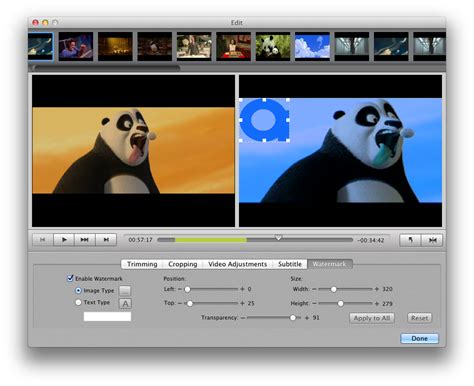Disable the Enable Watermark checkbox
This screenshot has width=474, height=386.
coord(70,278)
